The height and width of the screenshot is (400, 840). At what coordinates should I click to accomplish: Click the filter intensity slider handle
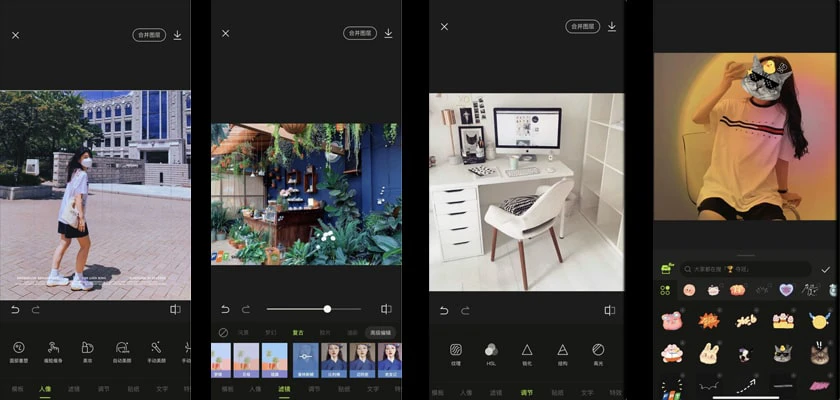[x=327, y=309]
